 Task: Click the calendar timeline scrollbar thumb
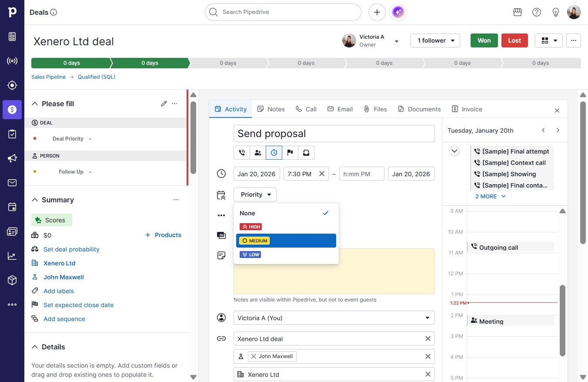(x=562, y=321)
